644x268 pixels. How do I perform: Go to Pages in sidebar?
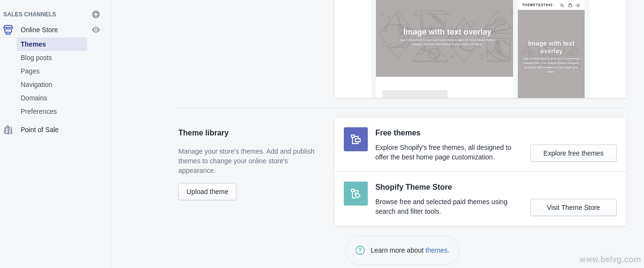tap(30, 71)
